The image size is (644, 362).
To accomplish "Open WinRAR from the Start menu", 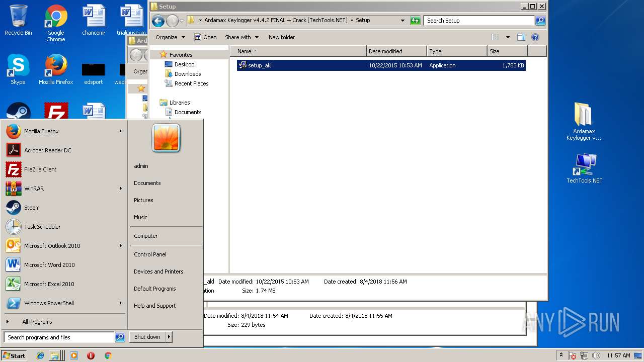I will tap(64, 189).
